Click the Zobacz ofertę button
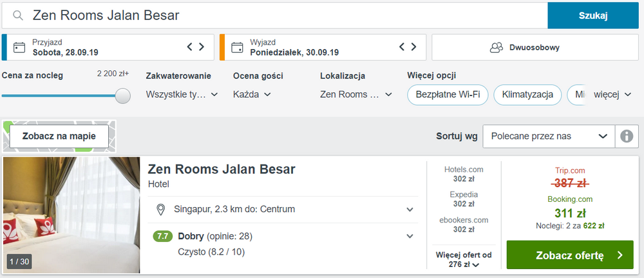This screenshot has width=644, height=278. pyautogui.click(x=570, y=255)
